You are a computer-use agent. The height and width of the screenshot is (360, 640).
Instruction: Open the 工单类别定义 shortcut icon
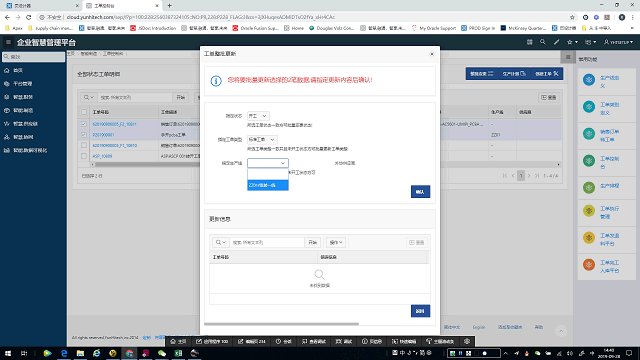coord(589,107)
